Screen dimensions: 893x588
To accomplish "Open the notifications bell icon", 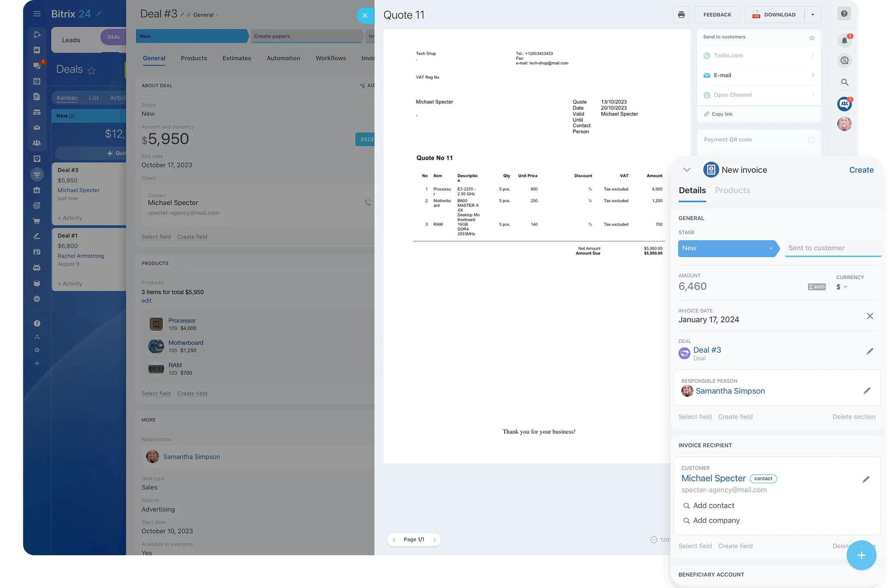I will 844,41.
